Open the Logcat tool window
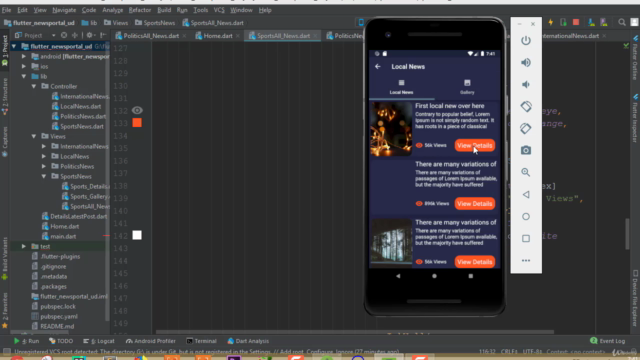 pyautogui.click(x=99, y=341)
